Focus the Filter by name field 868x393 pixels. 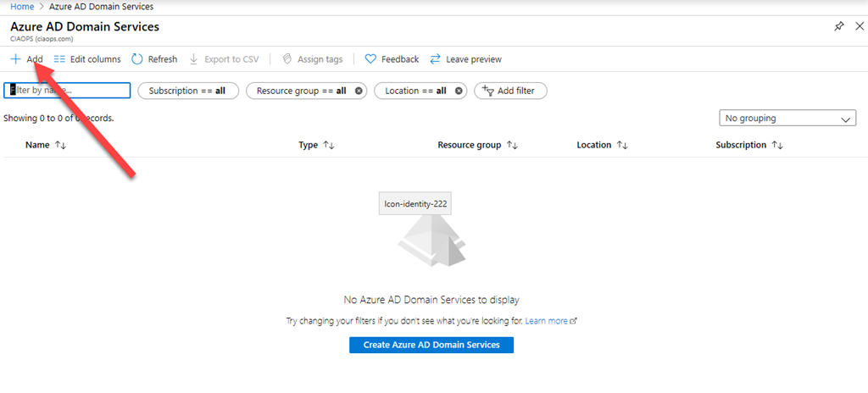[68, 91]
